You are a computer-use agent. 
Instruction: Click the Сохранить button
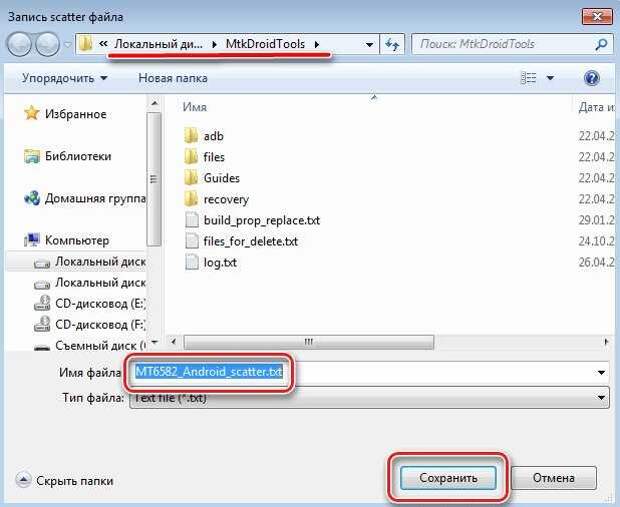447,478
